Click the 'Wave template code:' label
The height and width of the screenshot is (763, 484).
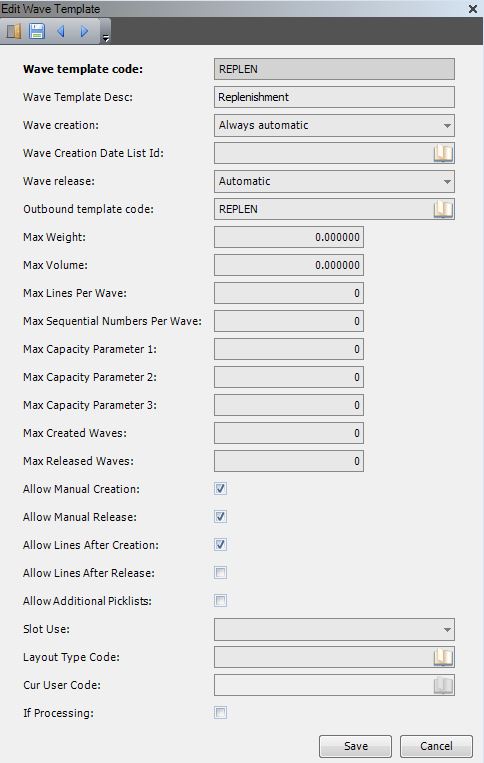(83, 69)
